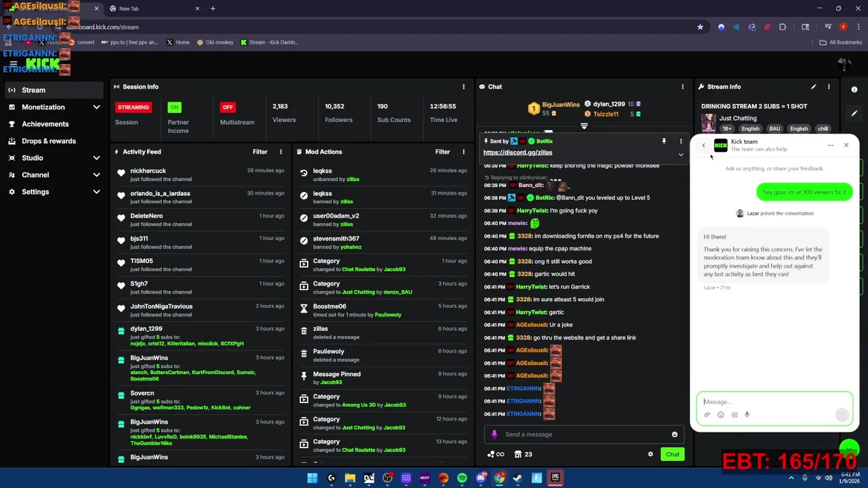868x488 pixels.
Task: Open Session Info panel options menu
Action: 464,87
